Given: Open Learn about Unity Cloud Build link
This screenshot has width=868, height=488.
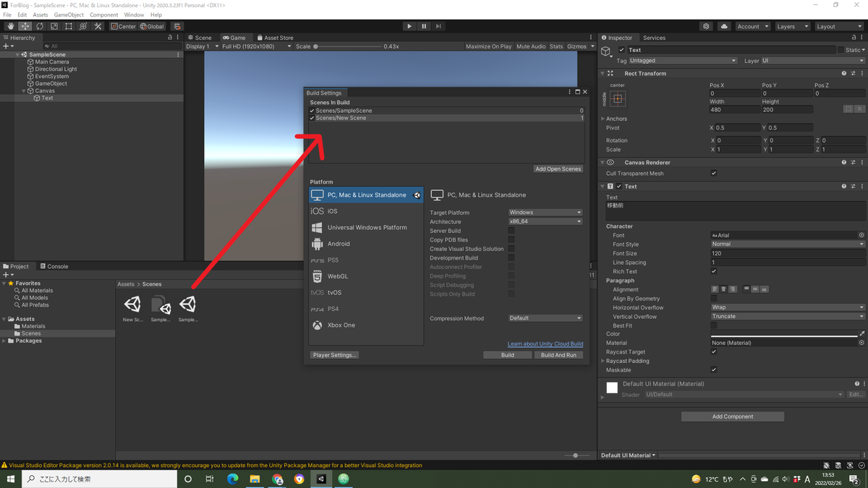Looking at the screenshot, I should [545, 344].
